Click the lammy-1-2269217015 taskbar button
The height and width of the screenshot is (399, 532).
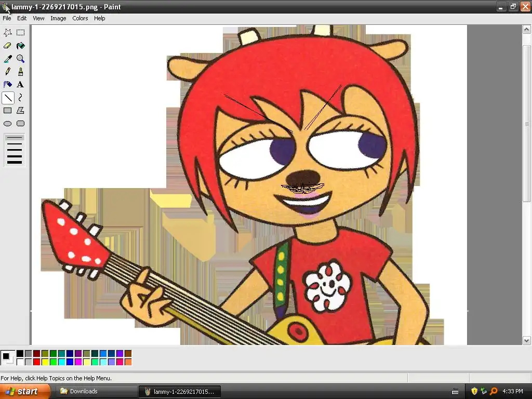180,392
